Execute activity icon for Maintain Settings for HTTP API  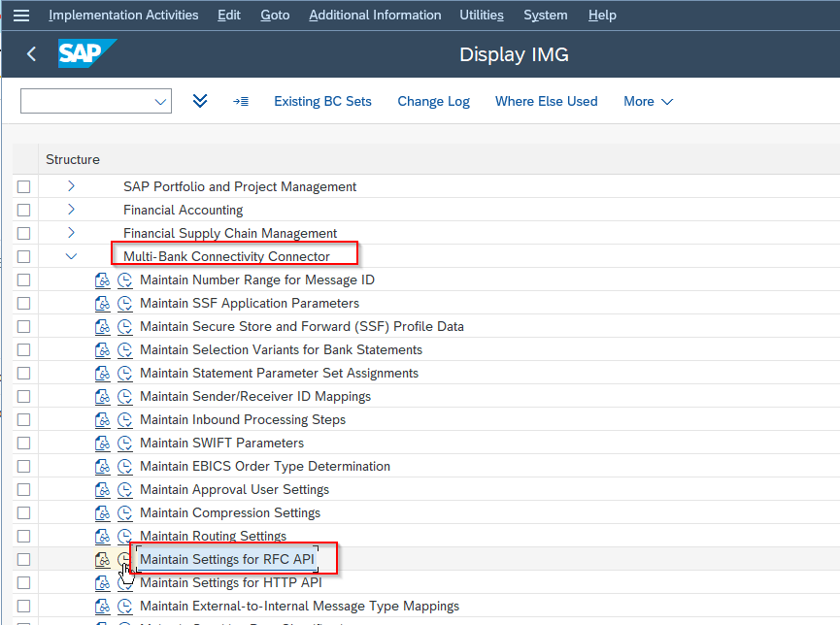click(124, 582)
